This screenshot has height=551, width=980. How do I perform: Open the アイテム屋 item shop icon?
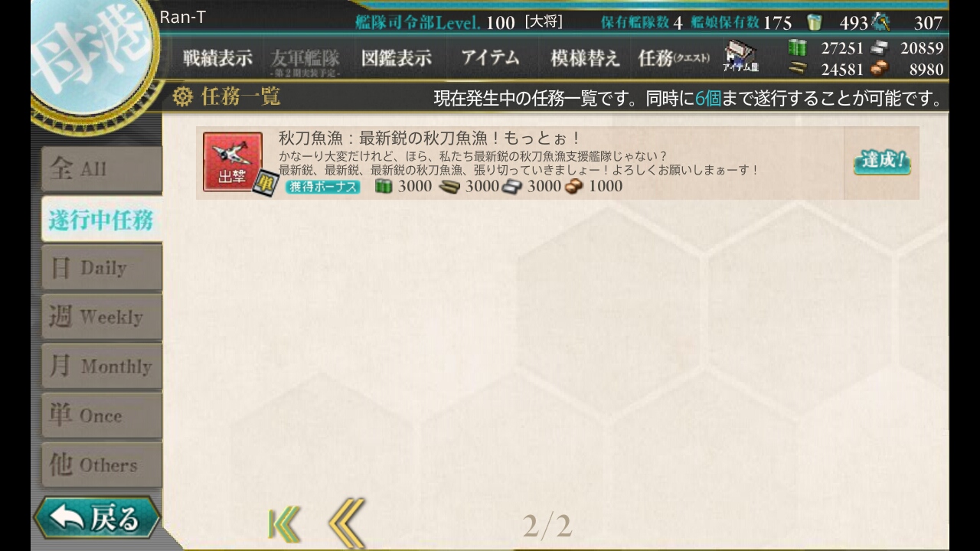(x=740, y=57)
